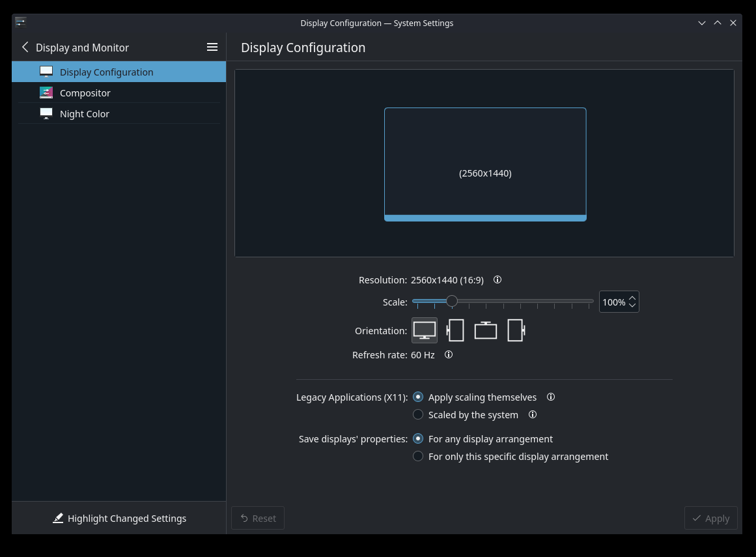Show info for Apply scaling themselves
The width and height of the screenshot is (756, 557).
(551, 397)
